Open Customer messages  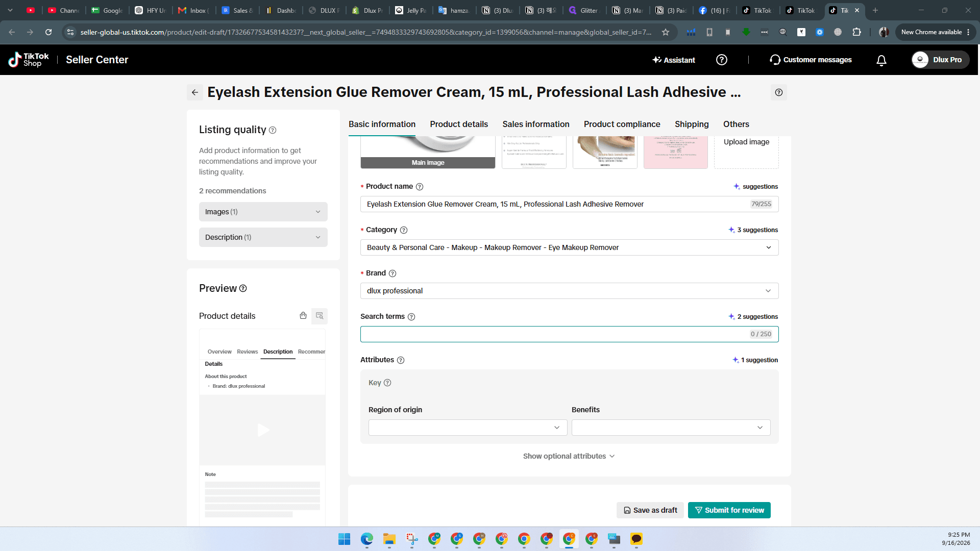[x=811, y=60]
